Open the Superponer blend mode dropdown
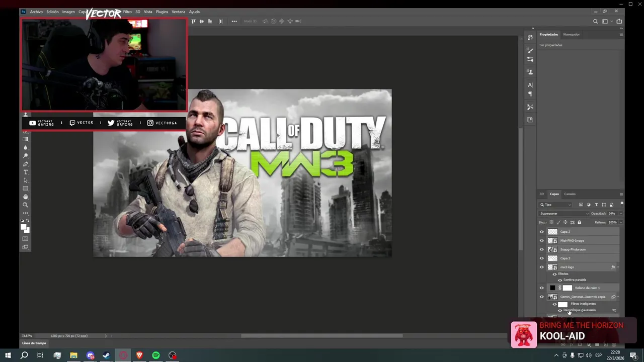 563,214
